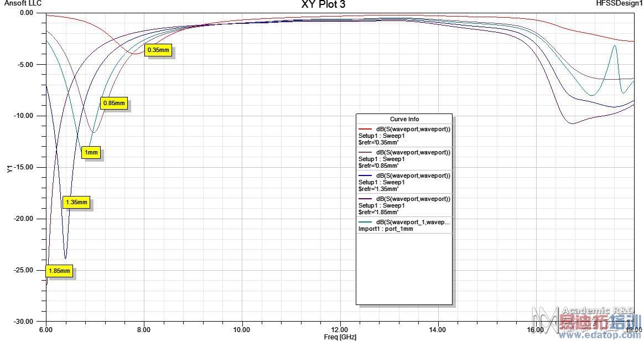Click the -5.00 Y axis tick label
This screenshot has height=341, width=644.
click(25, 65)
